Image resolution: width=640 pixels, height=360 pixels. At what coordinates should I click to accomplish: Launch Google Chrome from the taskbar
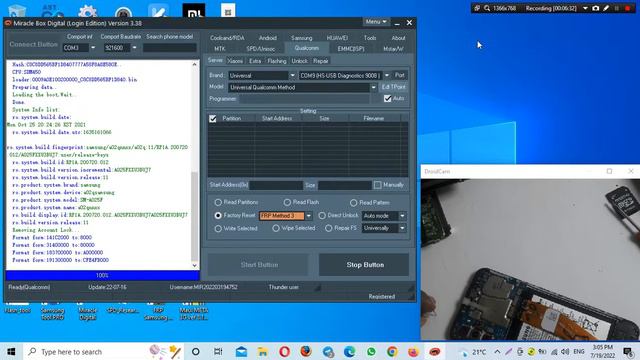[x=392, y=351]
